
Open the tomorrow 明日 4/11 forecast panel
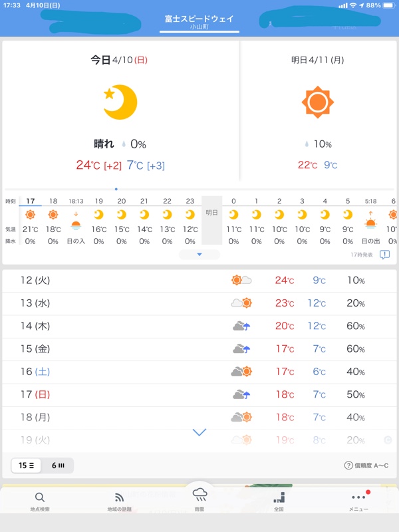click(319, 112)
